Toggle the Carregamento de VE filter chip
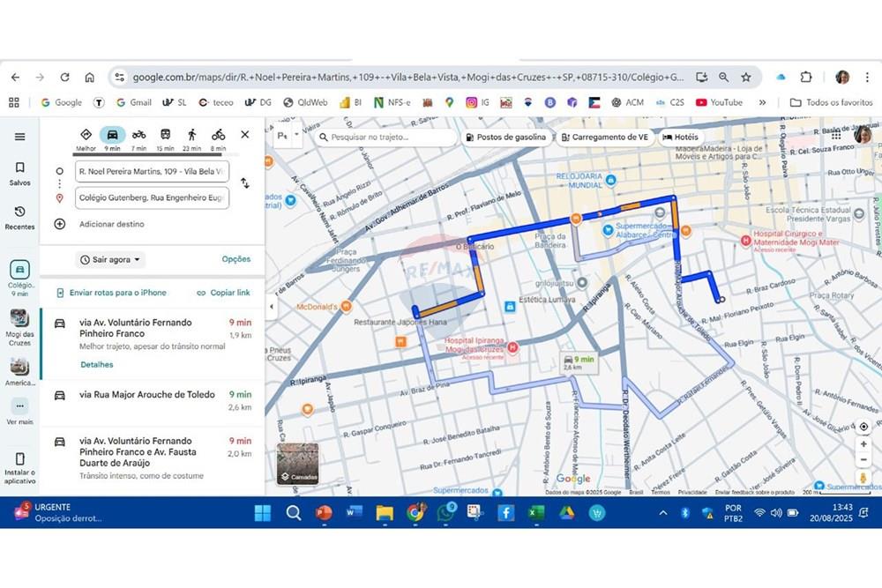882x588 pixels. [x=604, y=138]
